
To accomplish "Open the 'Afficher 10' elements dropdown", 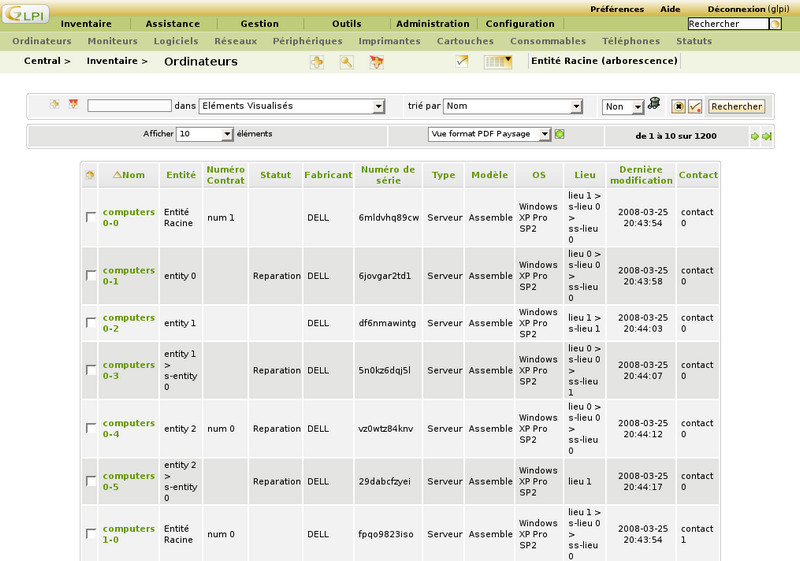I will pos(205,134).
